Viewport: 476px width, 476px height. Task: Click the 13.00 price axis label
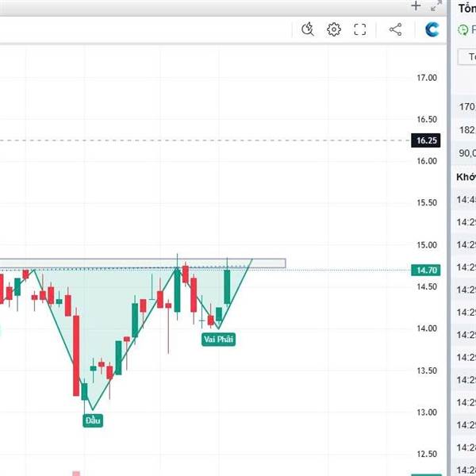[427, 413]
